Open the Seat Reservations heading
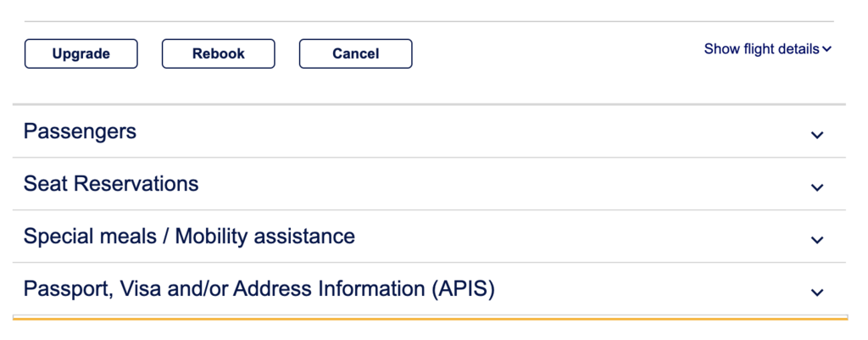Viewport: 868px width, 340px height. (111, 183)
